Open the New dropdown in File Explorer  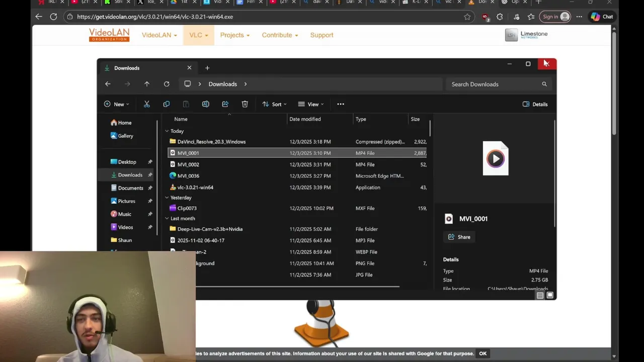(x=116, y=104)
